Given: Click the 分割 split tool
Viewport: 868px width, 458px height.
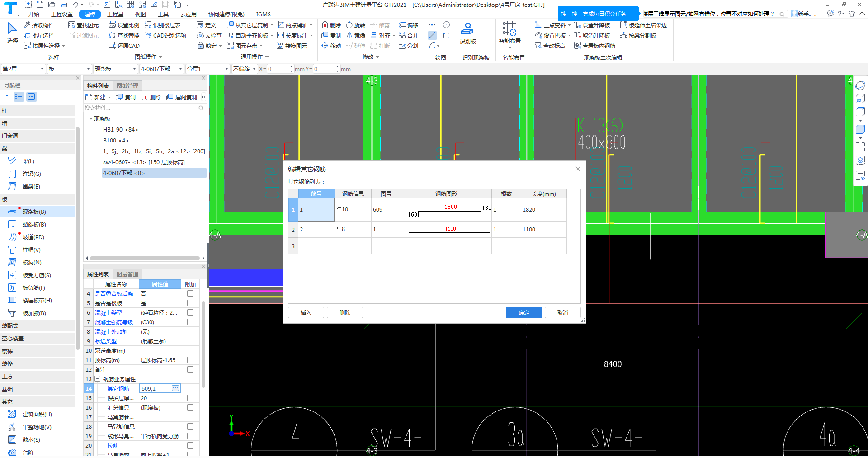Looking at the screenshot, I should 408,46.
